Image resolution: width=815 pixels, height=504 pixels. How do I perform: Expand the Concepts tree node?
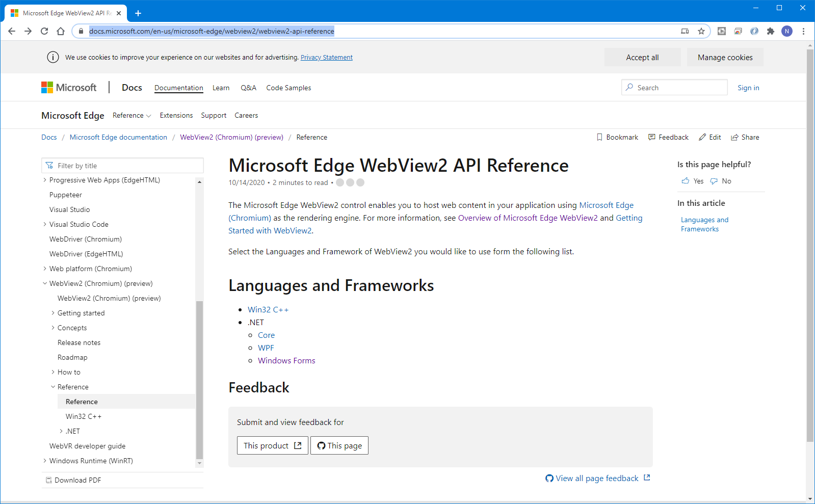point(53,328)
